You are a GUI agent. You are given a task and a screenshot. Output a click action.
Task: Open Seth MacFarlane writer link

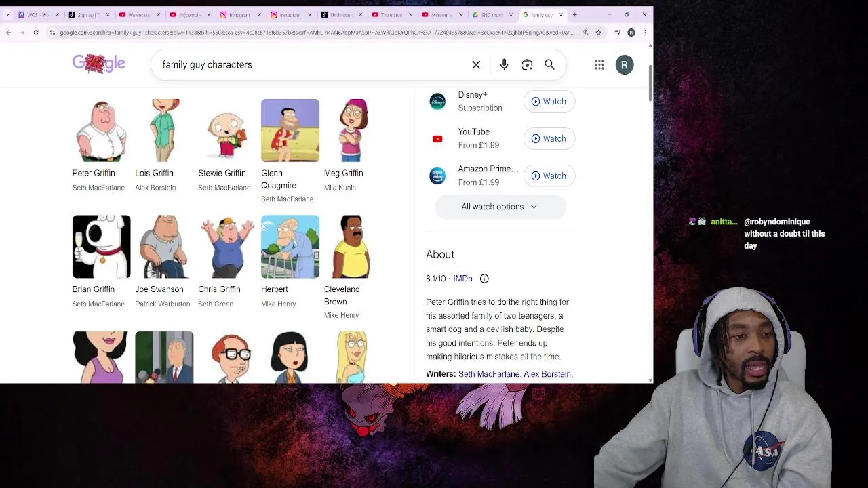[489, 374]
